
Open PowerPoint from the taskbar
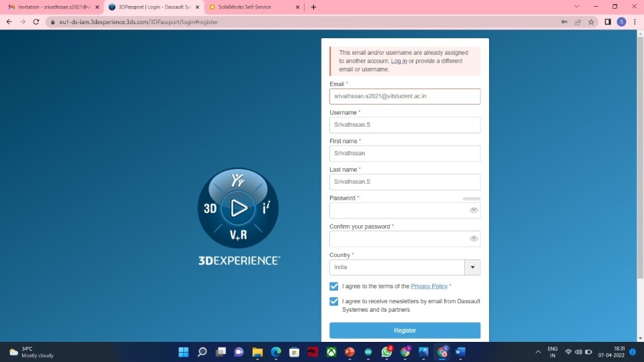[350, 352]
